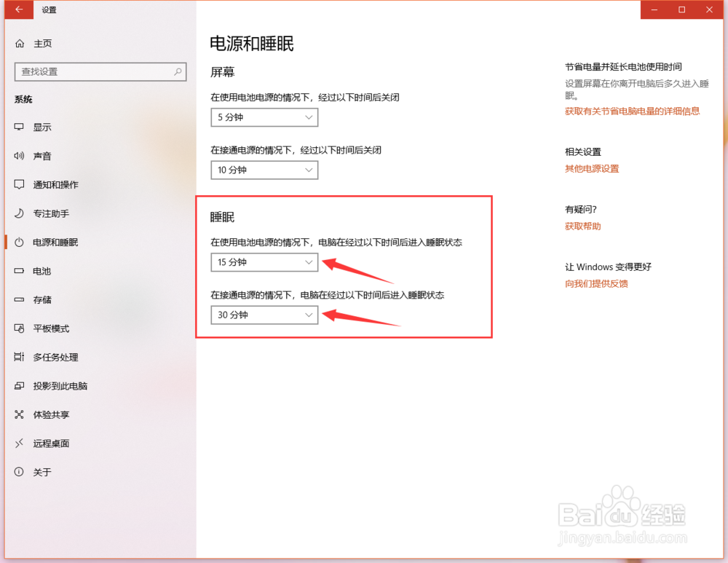Click the remote desktop icon beside 远程桌面

19,443
